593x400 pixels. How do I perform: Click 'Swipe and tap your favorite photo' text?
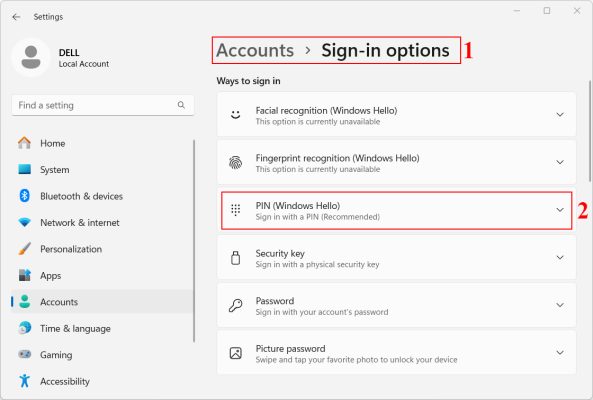[x=356, y=360]
